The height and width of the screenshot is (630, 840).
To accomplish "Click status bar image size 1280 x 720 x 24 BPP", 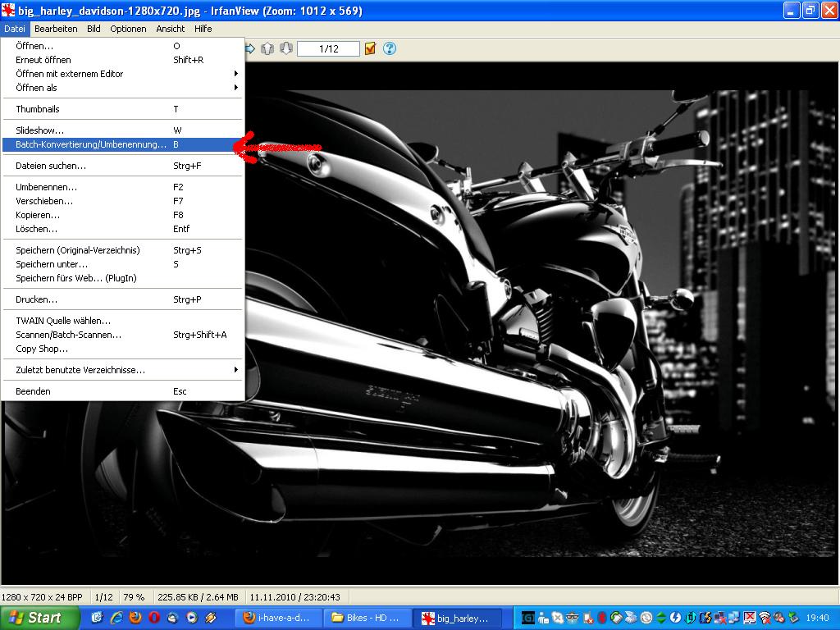I will click(42, 597).
